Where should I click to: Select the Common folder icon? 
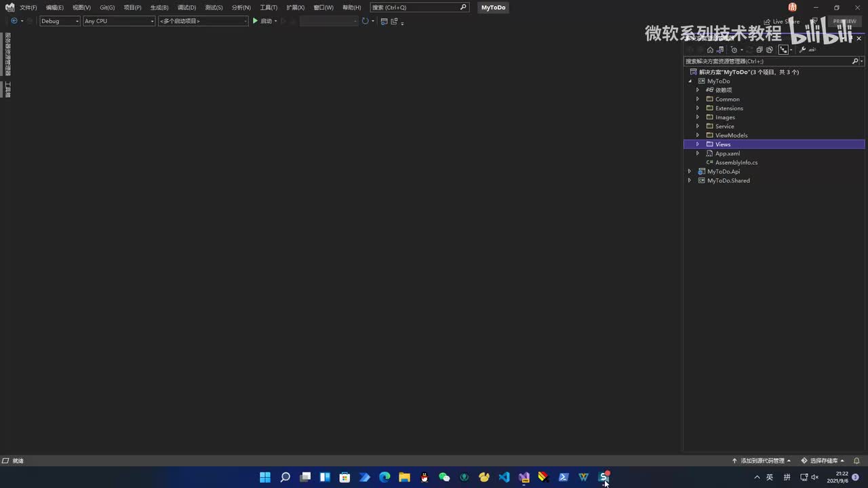710,99
